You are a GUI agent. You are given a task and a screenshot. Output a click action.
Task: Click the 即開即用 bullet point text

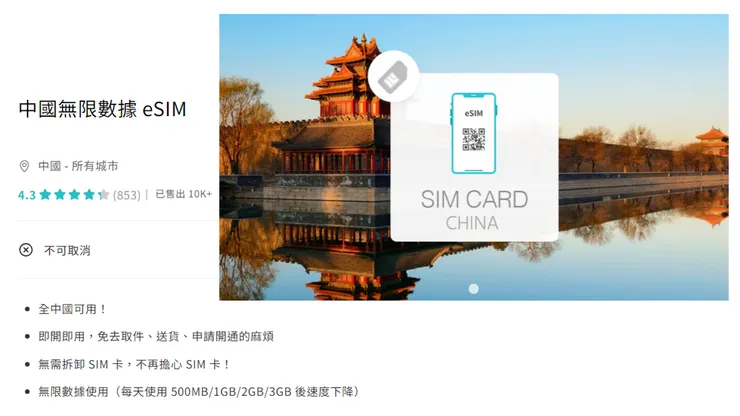pyautogui.click(x=156, y=337)
